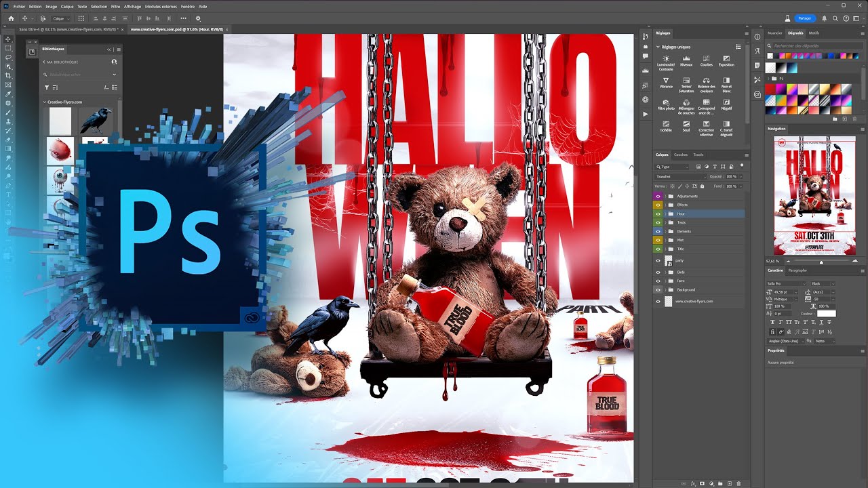Collapse the Réglages uniques section
This screenshot has height=488, width=868.
click(656, 47)
